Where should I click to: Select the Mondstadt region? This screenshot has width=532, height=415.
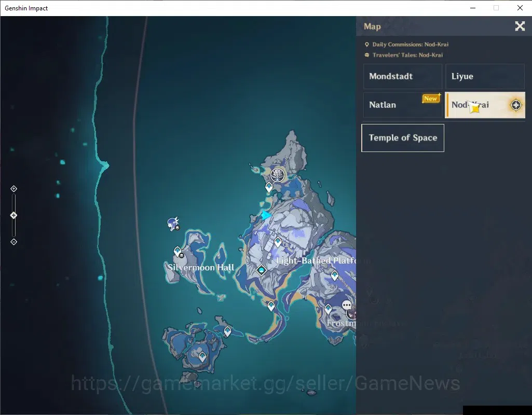(x=403, y=76)
